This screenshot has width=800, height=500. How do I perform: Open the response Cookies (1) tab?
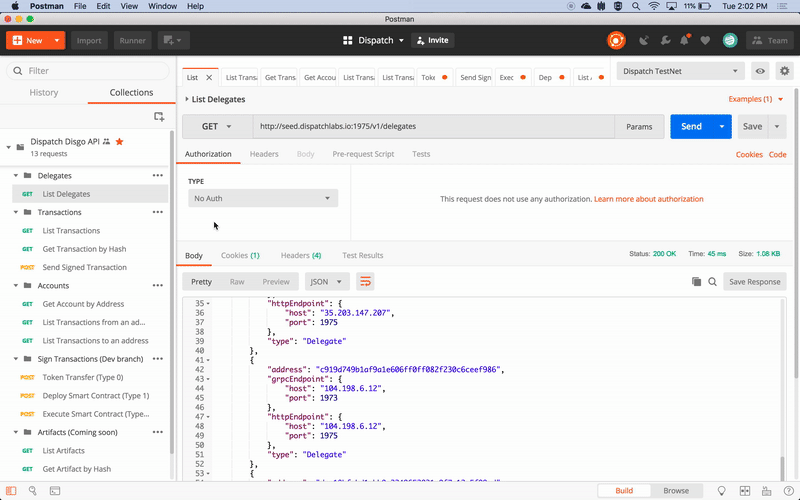(x=240, y=255)
